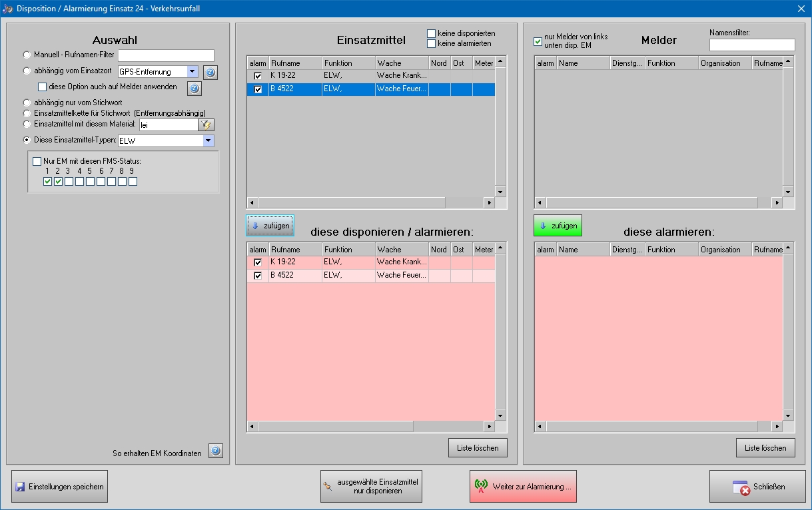The height and width of the screenshot is (510, 812).
Task: Click the green zufügen button under Melder
Action: click(x=558, y=226)
